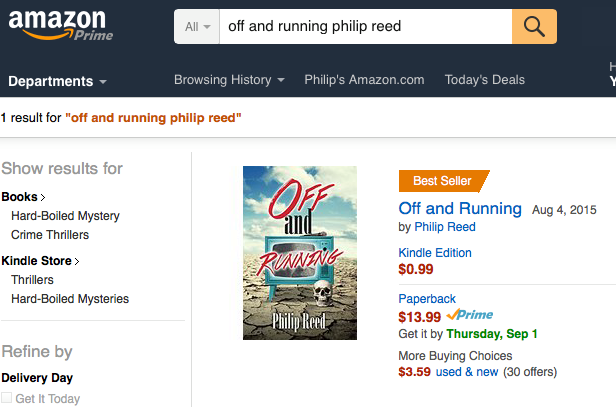View used & new offers
616x407 pixels.
(x=467, y=372)
